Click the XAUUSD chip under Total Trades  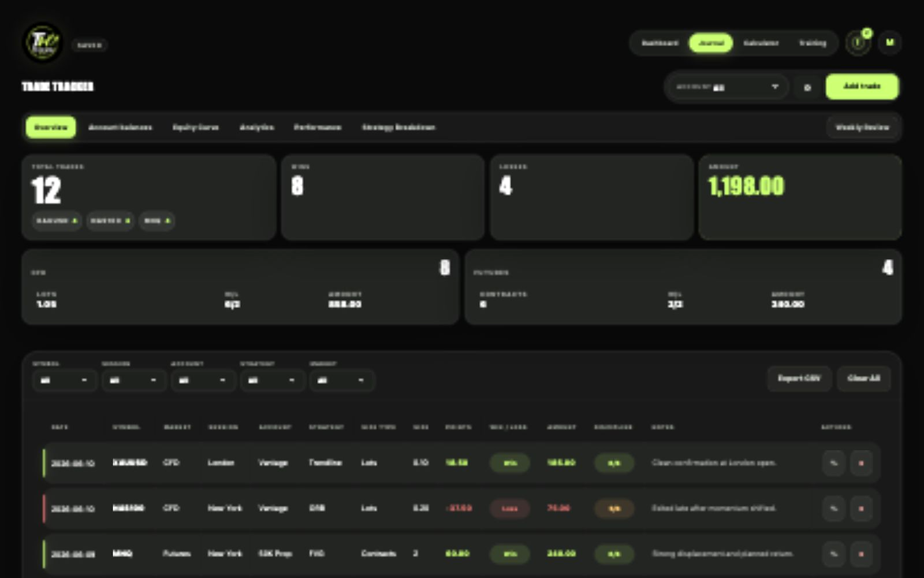tap(57, 221)
